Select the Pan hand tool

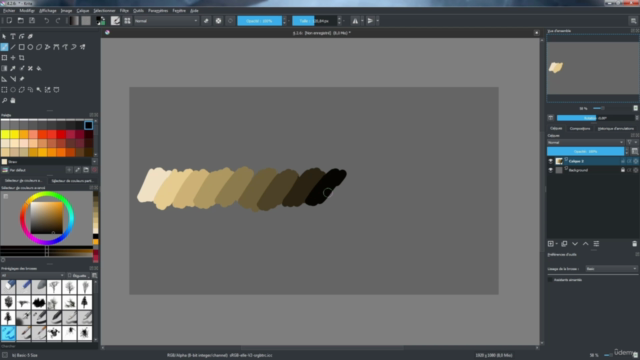(x=13, y=100)
